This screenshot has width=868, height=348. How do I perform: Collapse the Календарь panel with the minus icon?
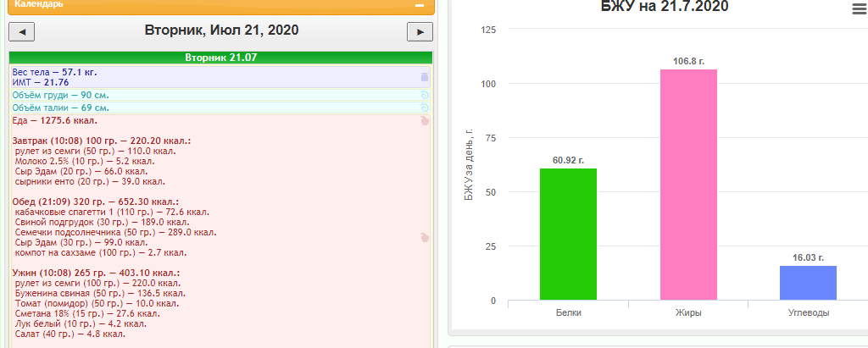pos(420,5)
